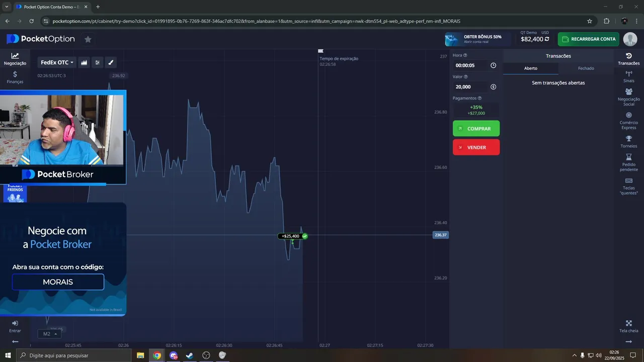Open Negociação Social panel
Image resolution: width=644 pixels, height=362 pixels.
pos(628,97)
